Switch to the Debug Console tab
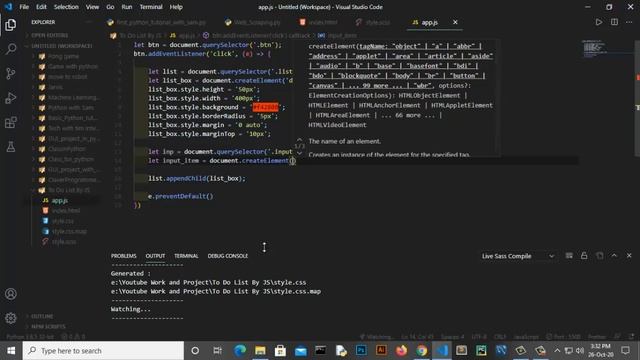Viewport: 640px width, 360px height. (x=228, y=256)
